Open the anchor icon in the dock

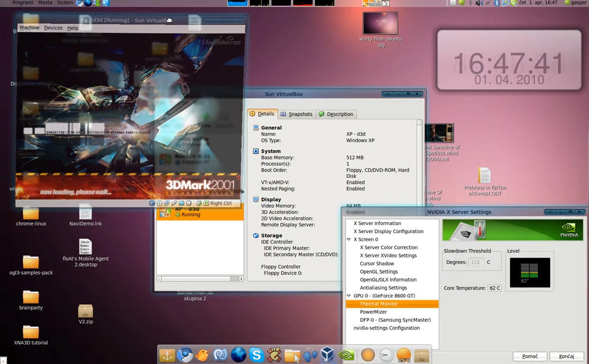(167, 354)
